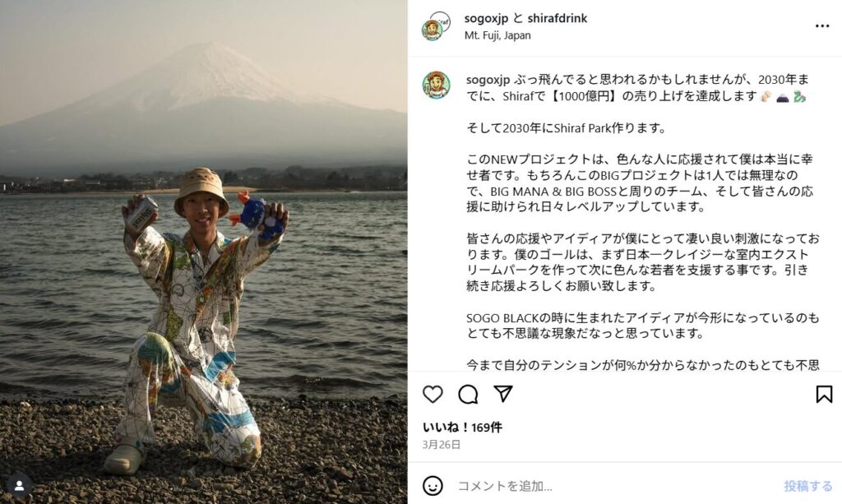Open the 3月26日 post date link
Viewport: 842px width, 504px height.
coord(442,445)
